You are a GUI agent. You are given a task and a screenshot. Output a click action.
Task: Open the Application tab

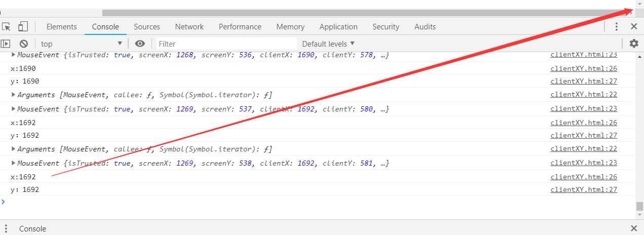(338, 27)
